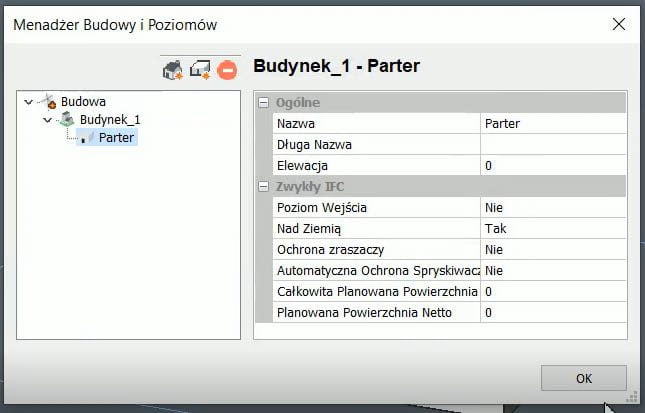645x413 pixels.
Task: Toggle the Poziom Wejścia value 'Nie'
Action: click(552, 207)
